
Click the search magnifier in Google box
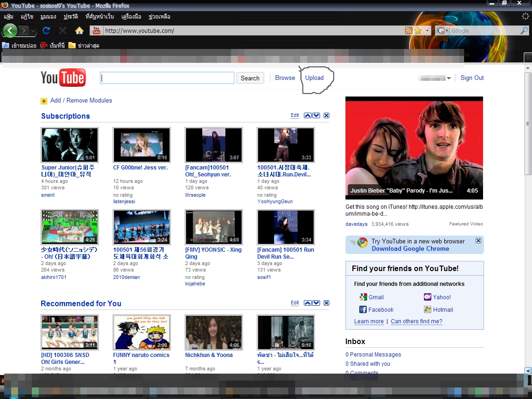524,30
